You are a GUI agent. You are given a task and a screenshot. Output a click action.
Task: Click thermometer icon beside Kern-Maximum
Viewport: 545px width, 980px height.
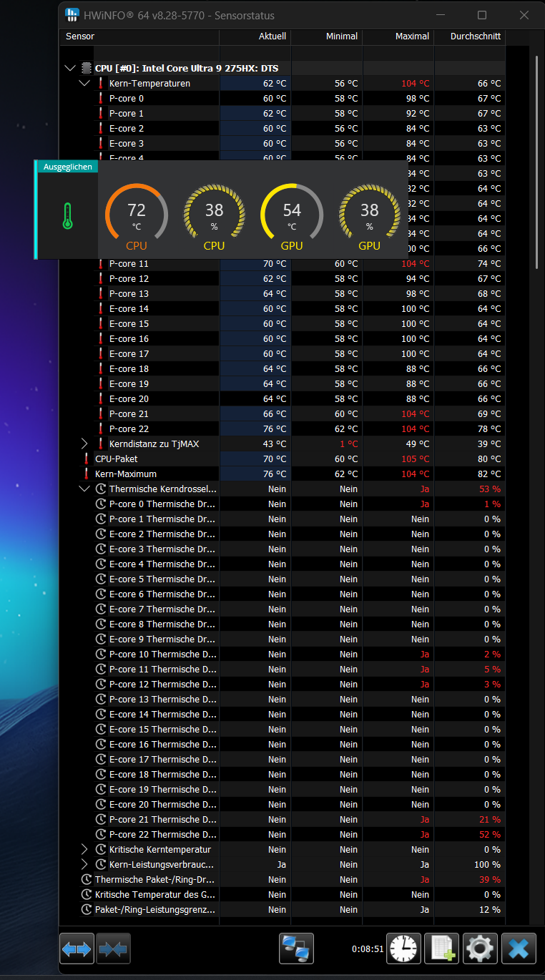pos(87,474)
